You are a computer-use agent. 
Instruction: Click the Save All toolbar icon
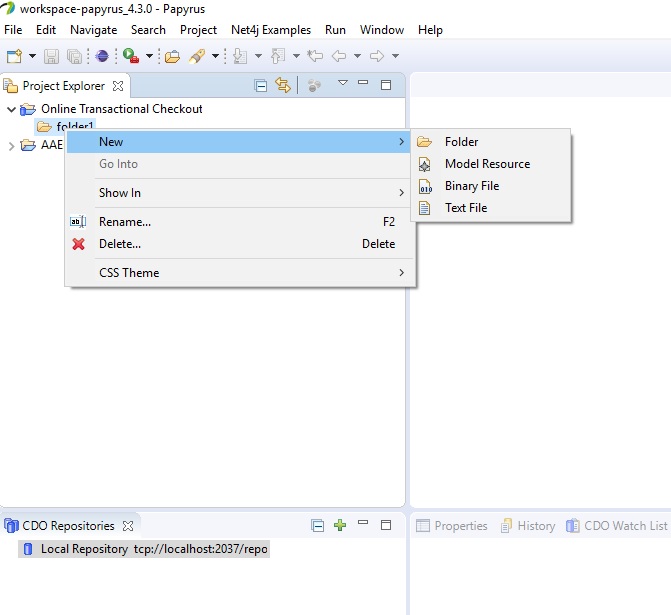[74, 56]
